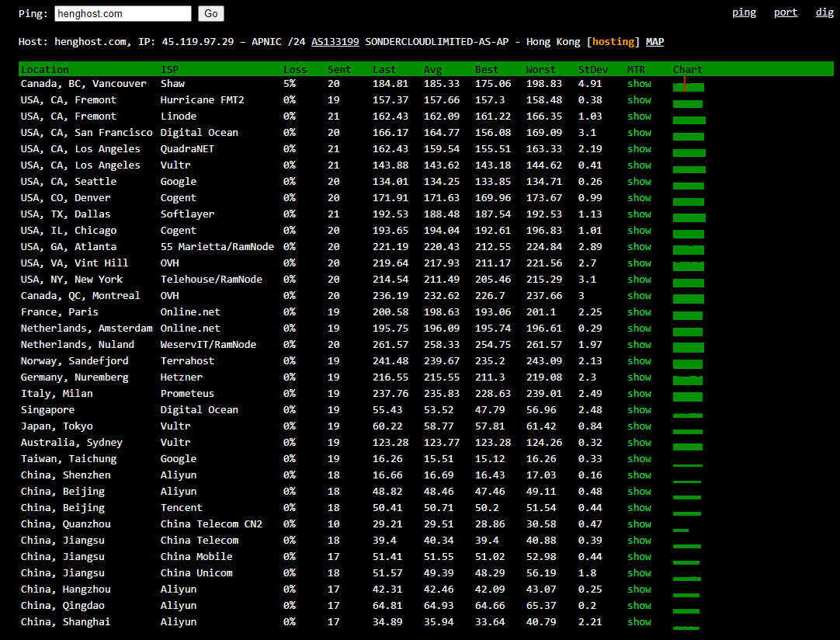
Task: Click the Go button
Action: click(211, 13)
